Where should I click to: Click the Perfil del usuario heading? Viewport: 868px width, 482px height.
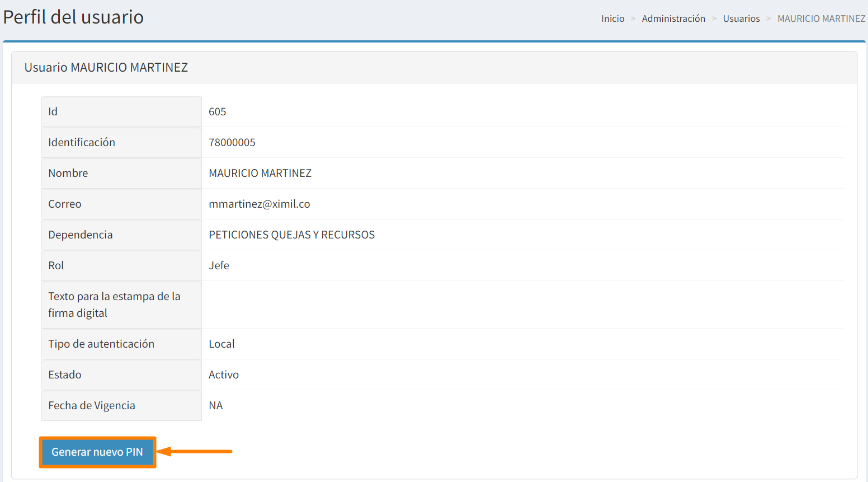pos(73,17)
